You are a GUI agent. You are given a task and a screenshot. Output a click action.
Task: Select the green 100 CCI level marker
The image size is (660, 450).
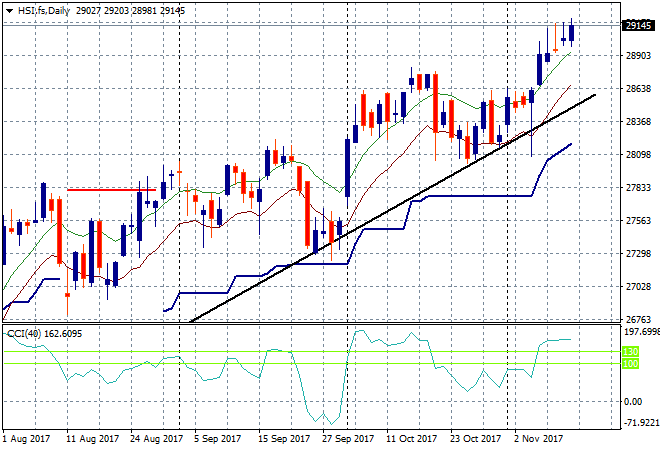click(632, 363)
